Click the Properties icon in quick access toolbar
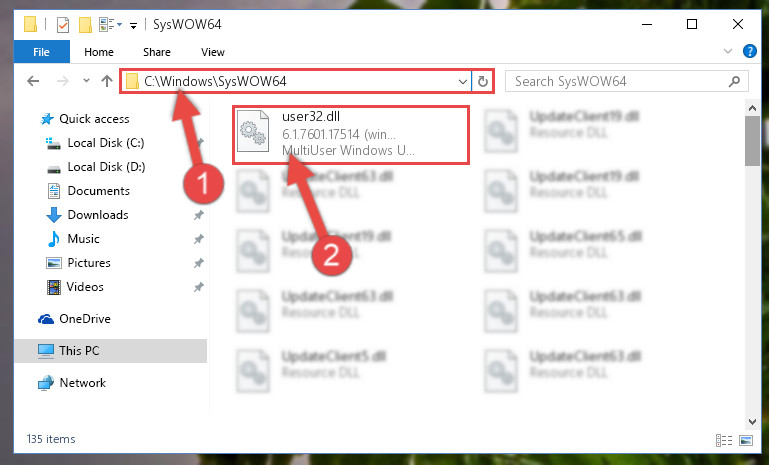The width and height of the screenshot is (769, 465). 63,25
